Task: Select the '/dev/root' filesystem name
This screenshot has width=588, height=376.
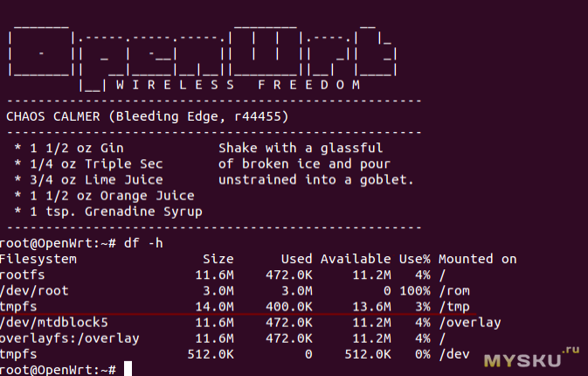Action: 34,291
